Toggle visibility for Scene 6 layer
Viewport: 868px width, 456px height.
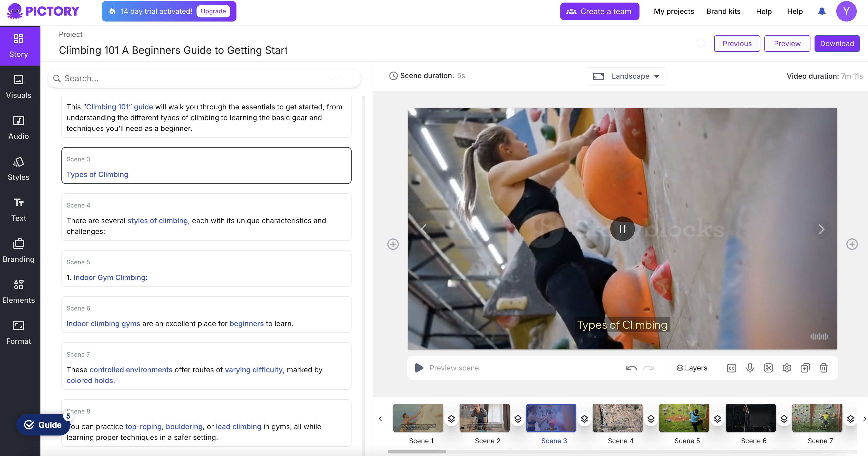coord(784,419)
